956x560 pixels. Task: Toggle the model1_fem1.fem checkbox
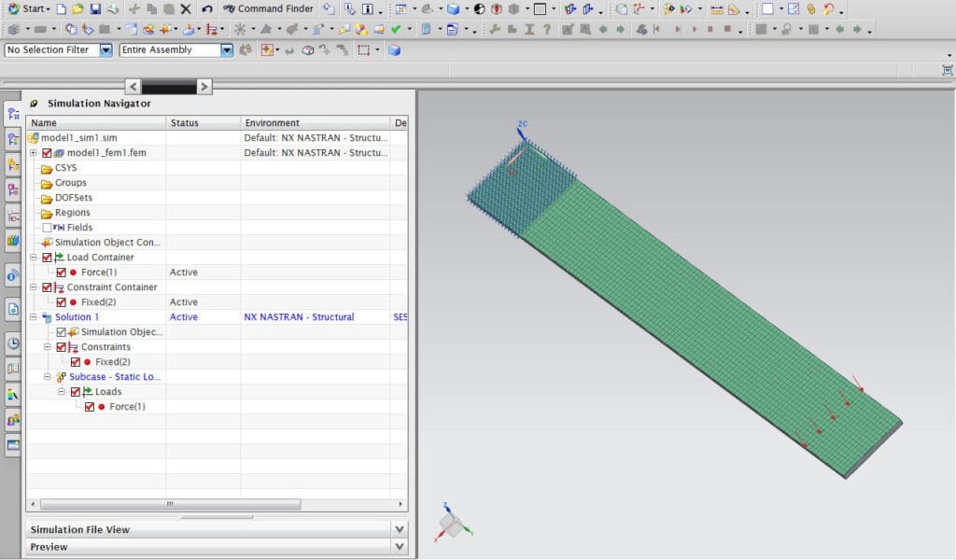tap(47, 153)
